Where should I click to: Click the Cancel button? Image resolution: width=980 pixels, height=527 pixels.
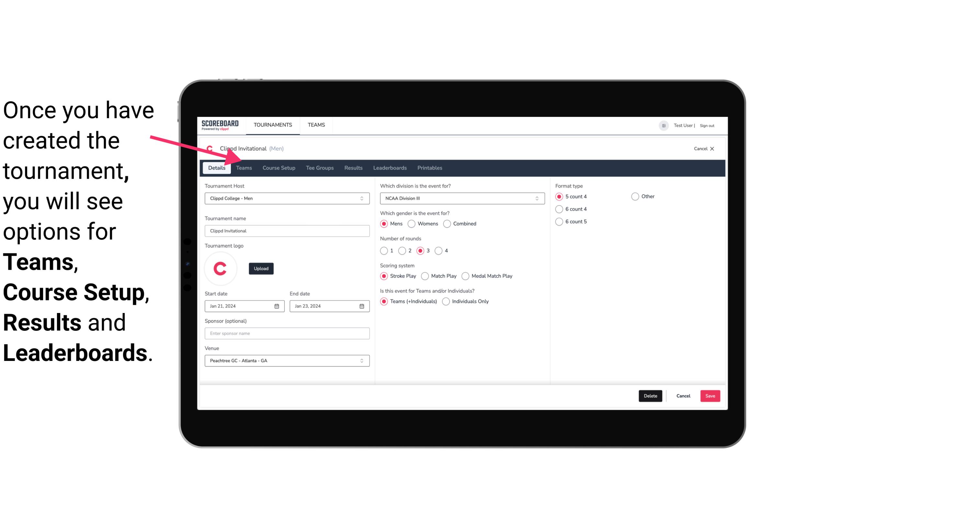[683, 395]
